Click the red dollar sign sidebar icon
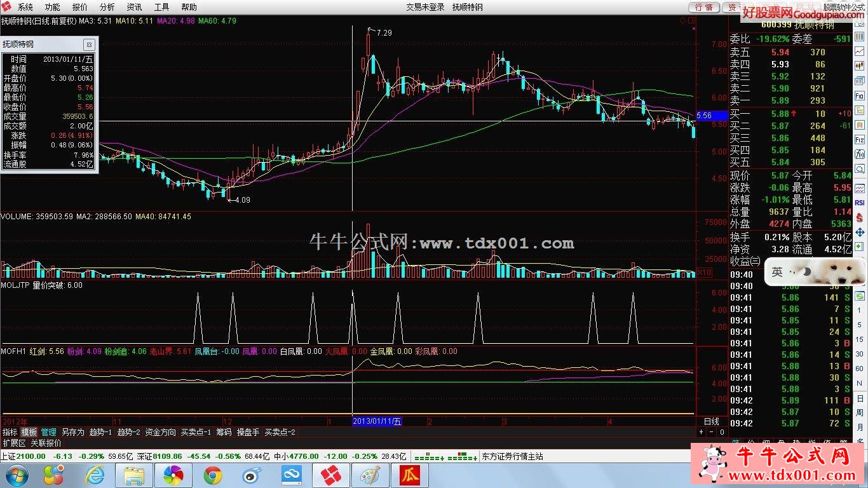This screenshot has width=868, height=488. pyautogui.click(x=860, y=217)
